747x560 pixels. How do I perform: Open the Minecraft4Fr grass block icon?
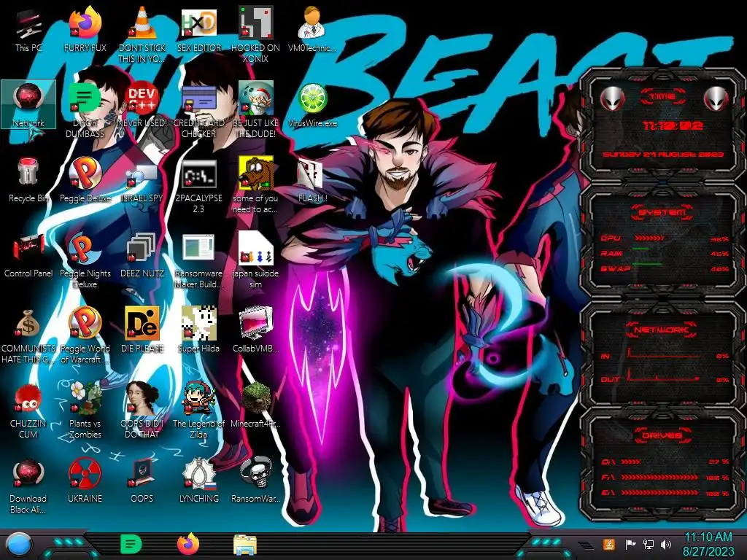click(x=256, y=404)
